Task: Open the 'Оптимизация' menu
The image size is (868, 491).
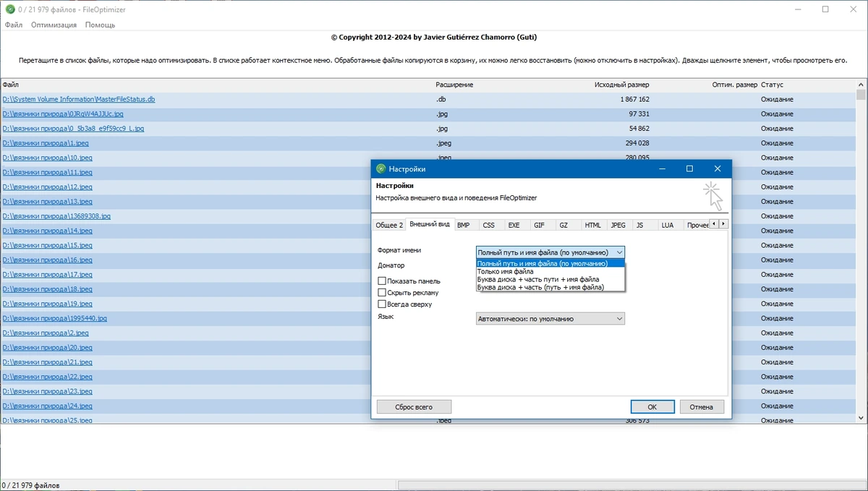Action: (54, 25)
